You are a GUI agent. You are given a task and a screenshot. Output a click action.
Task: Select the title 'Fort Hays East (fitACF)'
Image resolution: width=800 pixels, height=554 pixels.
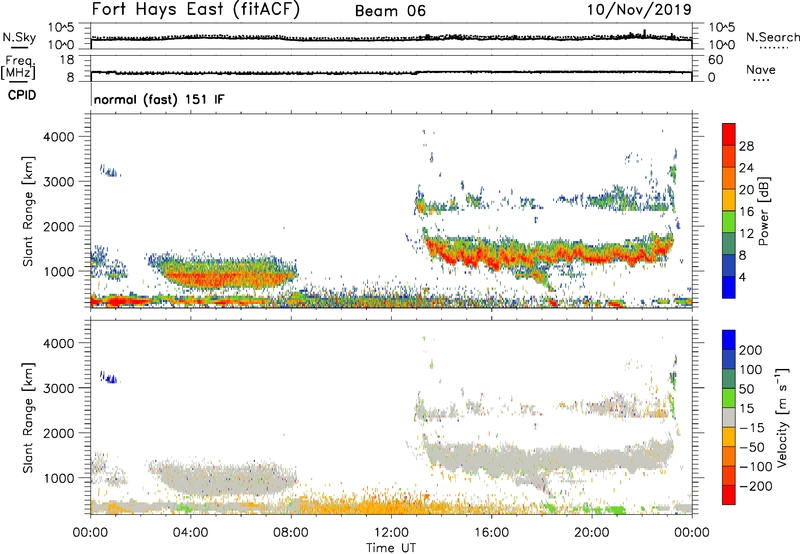tap(195, 9)
